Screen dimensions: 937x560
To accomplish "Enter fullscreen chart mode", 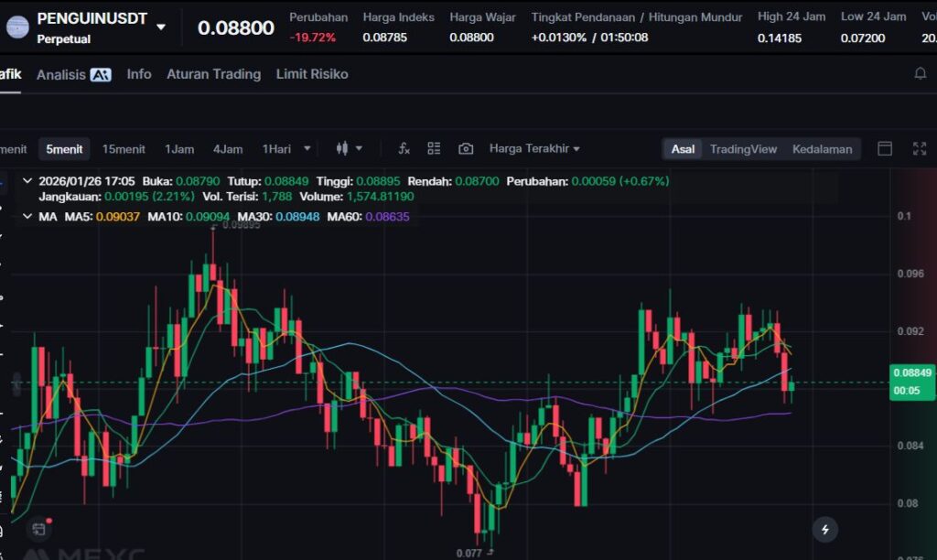I will [x=920, y=148].
